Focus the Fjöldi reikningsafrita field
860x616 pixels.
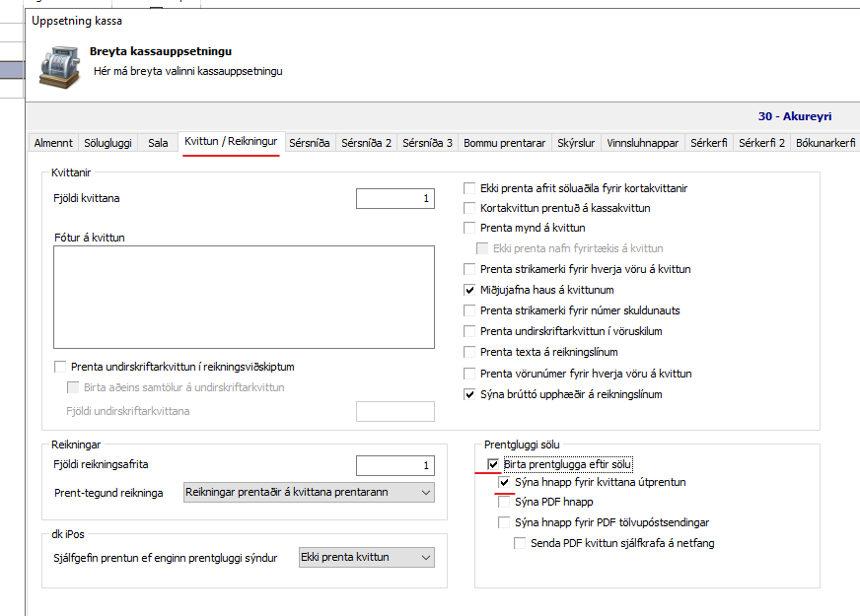394,465
